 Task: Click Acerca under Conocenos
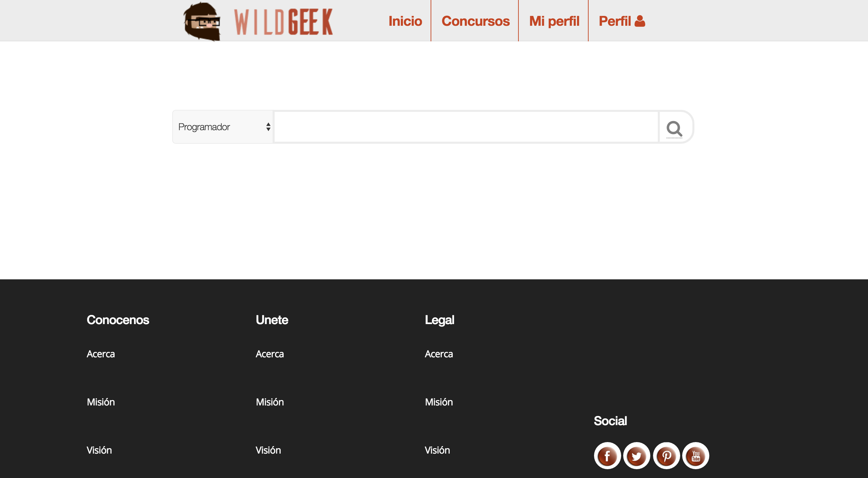pyautogui.click(x=101, y=354)
